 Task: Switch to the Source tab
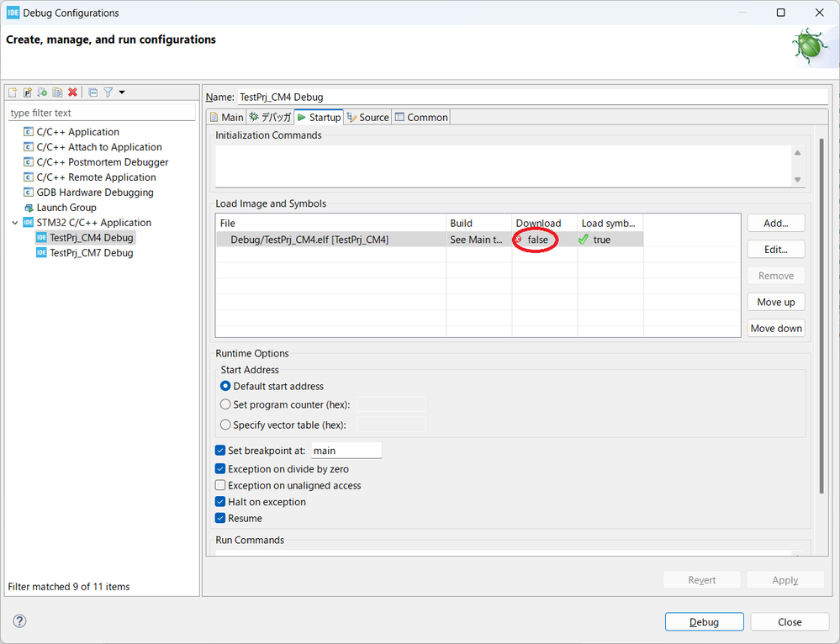(x=368, y=118)
